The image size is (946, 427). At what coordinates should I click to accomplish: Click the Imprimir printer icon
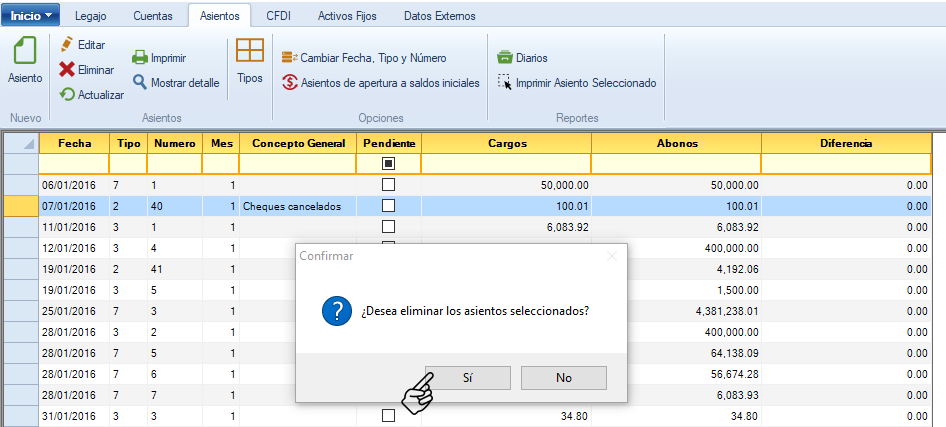[140, 58]
